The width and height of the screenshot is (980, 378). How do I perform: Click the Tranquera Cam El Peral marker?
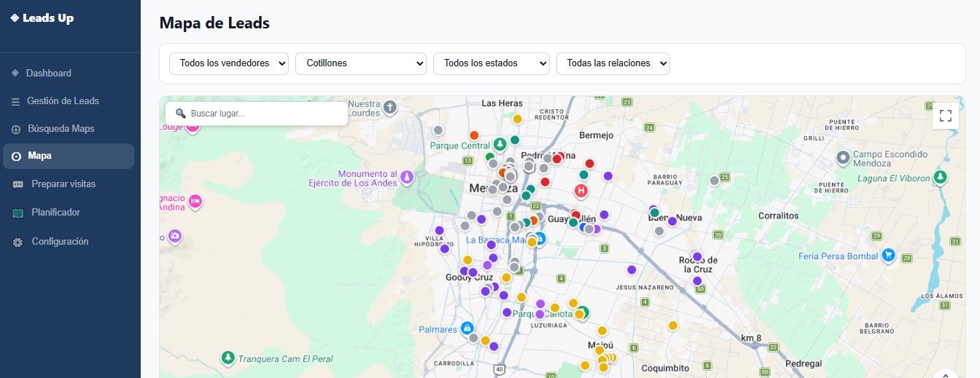(228, 358)
